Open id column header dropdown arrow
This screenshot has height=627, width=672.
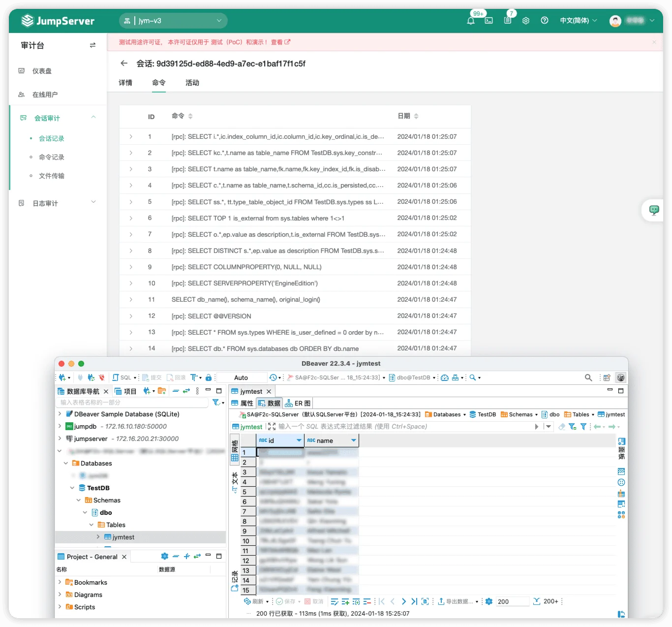coord(299,440)
